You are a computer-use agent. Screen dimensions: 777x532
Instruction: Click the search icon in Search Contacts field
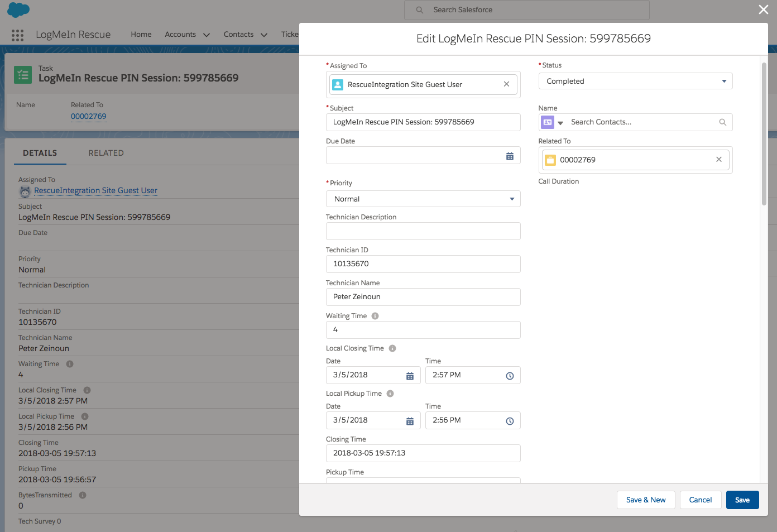(x=723, y=122)
